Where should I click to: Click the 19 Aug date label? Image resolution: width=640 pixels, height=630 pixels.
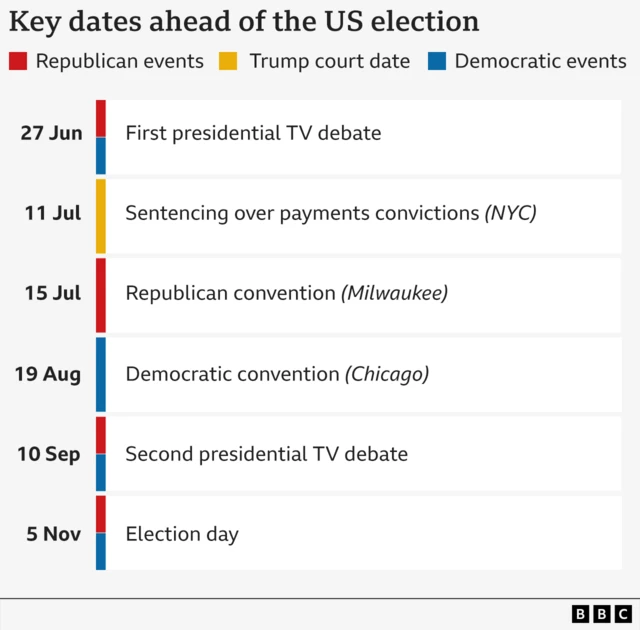[x=48, y=374]
